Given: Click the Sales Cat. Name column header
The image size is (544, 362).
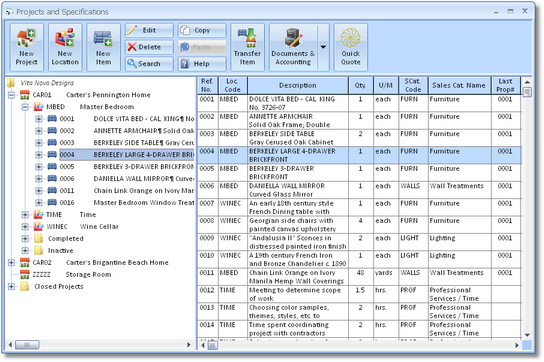Looking at the screenshot, I should [x=459, y=85].
